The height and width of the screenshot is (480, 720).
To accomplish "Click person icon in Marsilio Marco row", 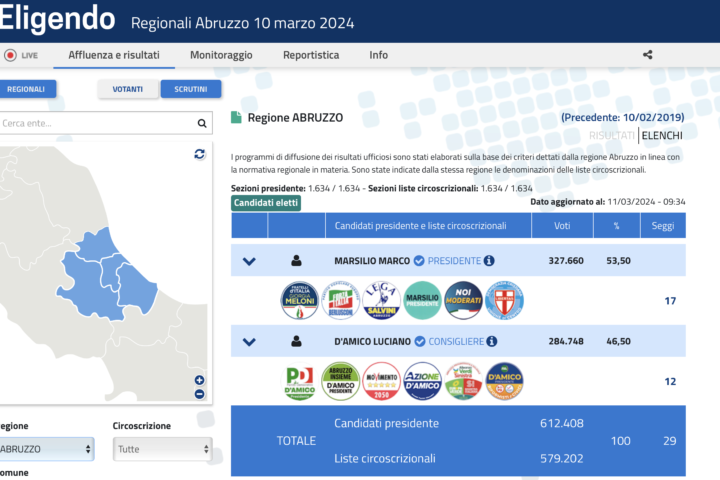I will (296, 261).
